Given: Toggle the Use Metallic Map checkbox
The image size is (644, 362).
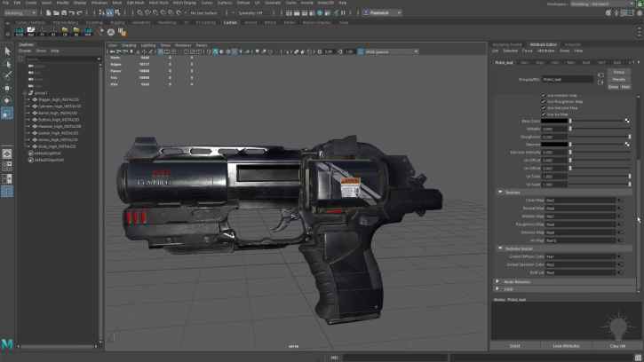Looking at the screenshot, I should (544, 95).
